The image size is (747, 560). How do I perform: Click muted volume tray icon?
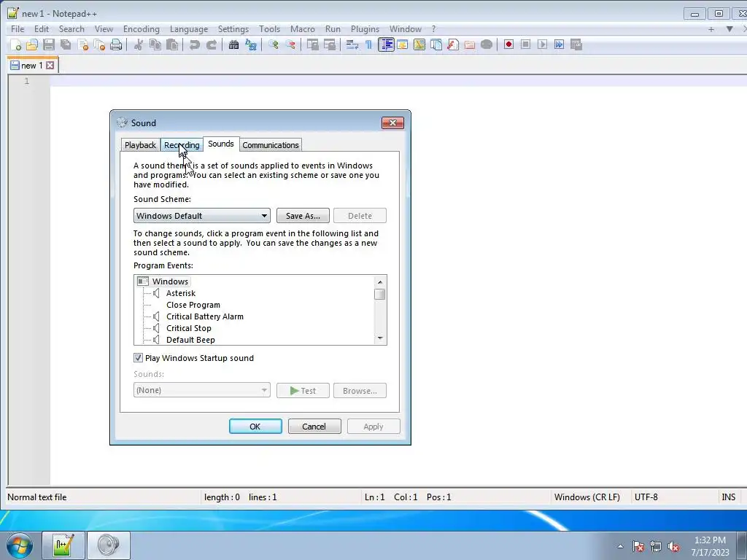(x=673, y=546)
